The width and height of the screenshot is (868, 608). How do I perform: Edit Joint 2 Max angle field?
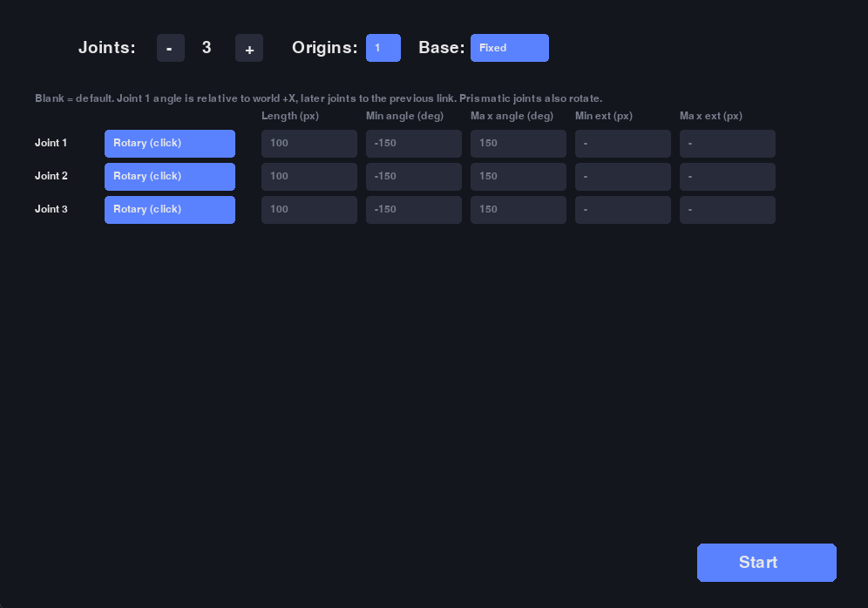coord(519,177)
